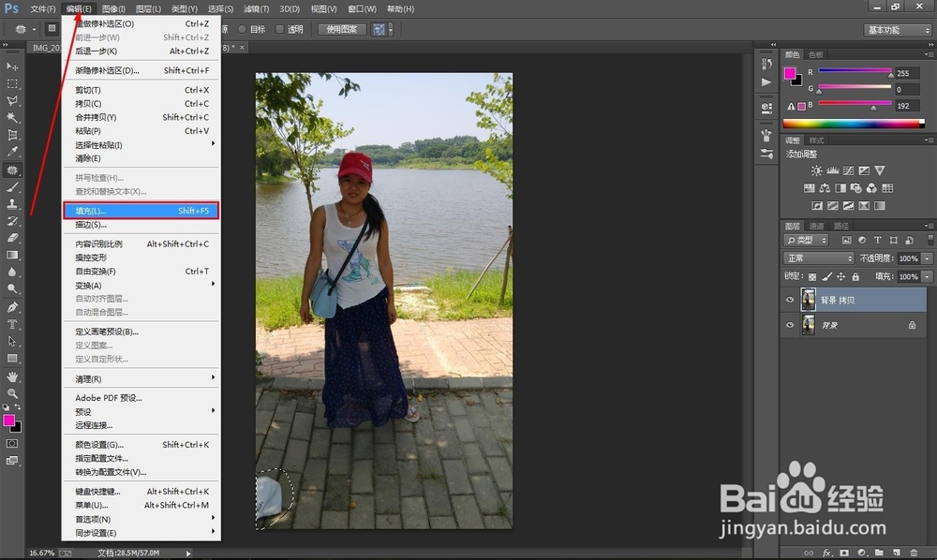937x560 pixels.
Task: Select the 目标 radio option
Action: [x=242, y=29]
